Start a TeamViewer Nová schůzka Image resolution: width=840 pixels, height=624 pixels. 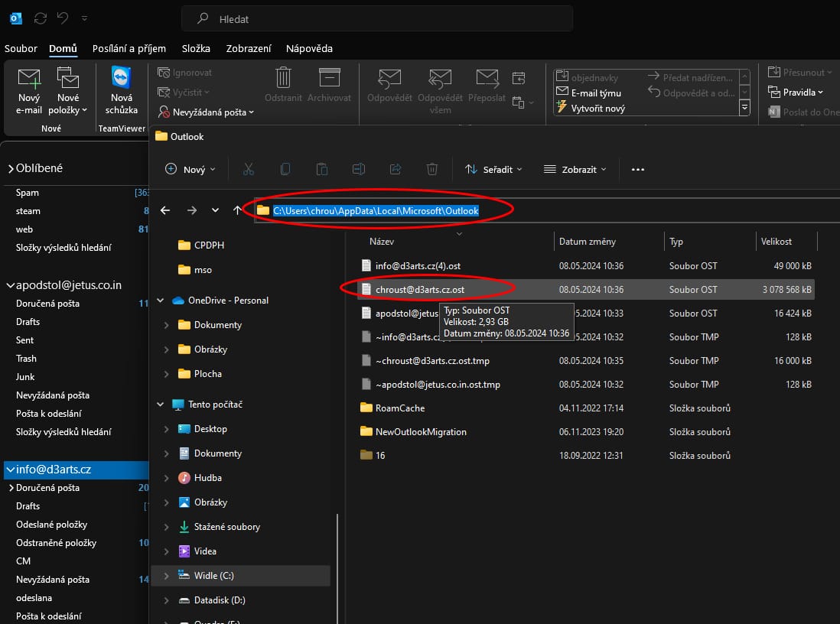(121, 91)
